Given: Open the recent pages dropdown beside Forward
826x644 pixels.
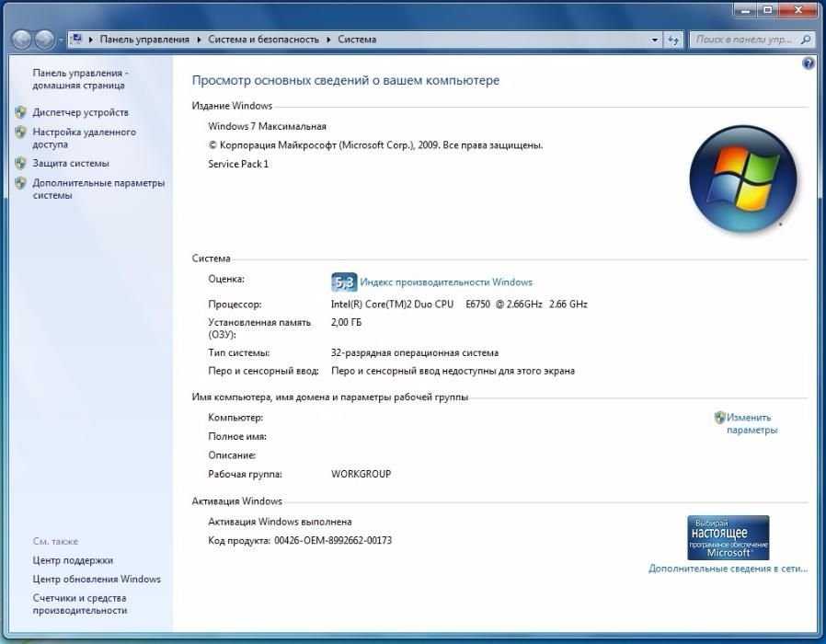Looking at the screenshot, I should [x=60, y=40].
